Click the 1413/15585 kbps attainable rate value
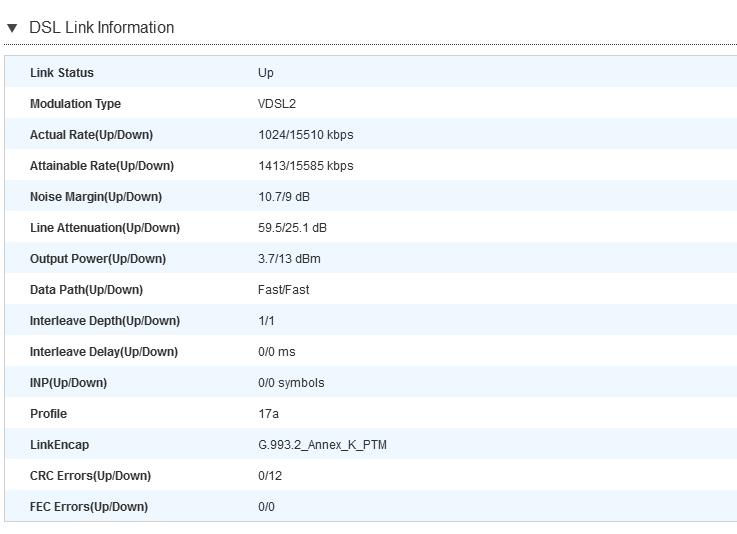This screenshot has height=534, width=737. (x=305, y=166)
